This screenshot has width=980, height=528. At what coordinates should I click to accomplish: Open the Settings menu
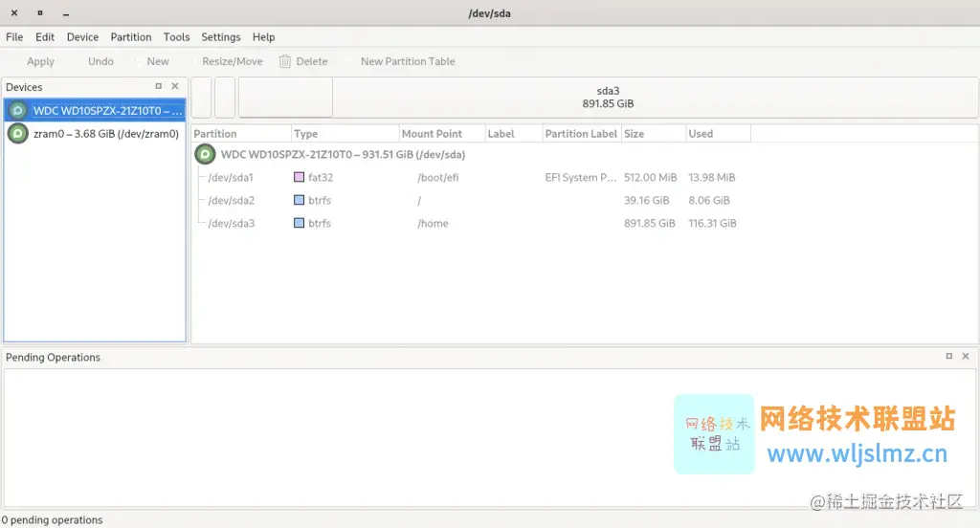(221, 37)
